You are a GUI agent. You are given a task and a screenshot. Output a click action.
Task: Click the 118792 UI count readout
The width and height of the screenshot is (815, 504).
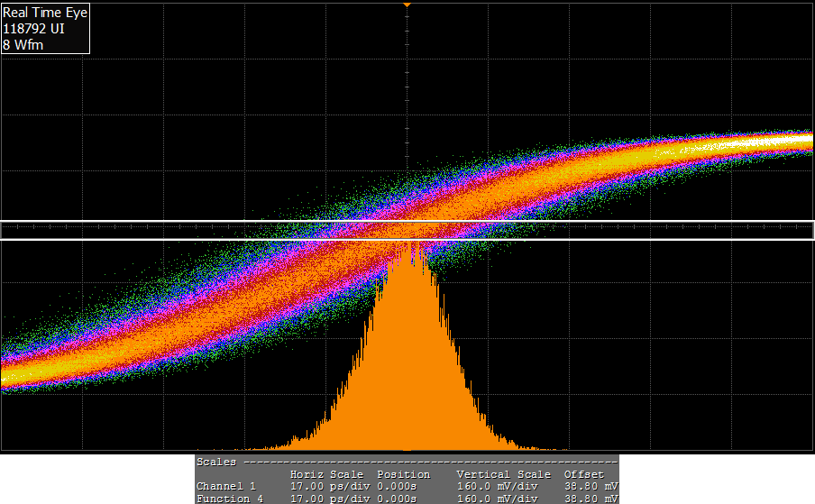pyautogui.click(x=33, y=28)
